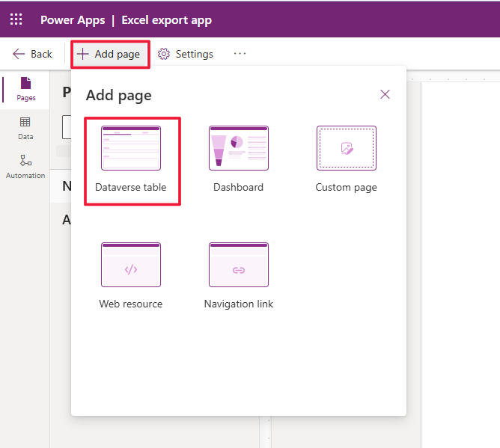Screen dimensions: 500x448
Task: Choose the Custom page type
Action: 347,159
